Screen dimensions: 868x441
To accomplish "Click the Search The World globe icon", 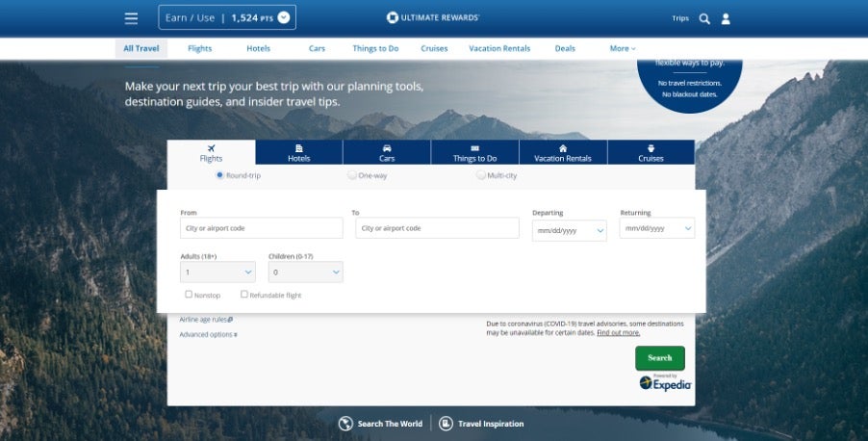I will tap(346, 424).
